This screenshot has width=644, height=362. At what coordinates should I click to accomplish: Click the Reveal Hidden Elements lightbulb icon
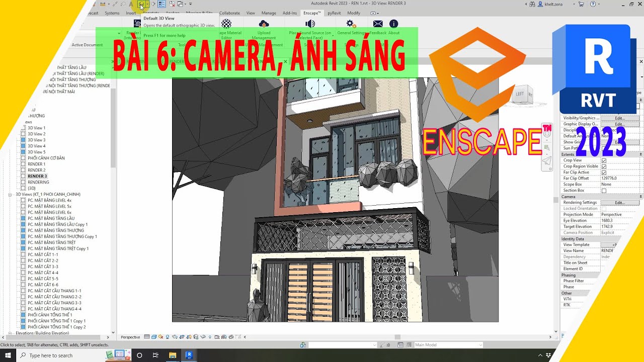tap(210, 337)
